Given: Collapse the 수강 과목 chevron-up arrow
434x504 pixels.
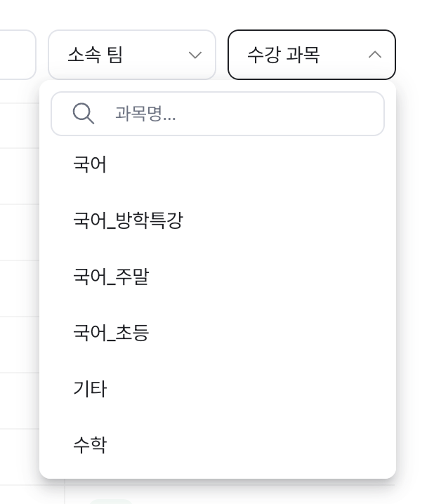Looking at the screenshot, I should 375,55.
